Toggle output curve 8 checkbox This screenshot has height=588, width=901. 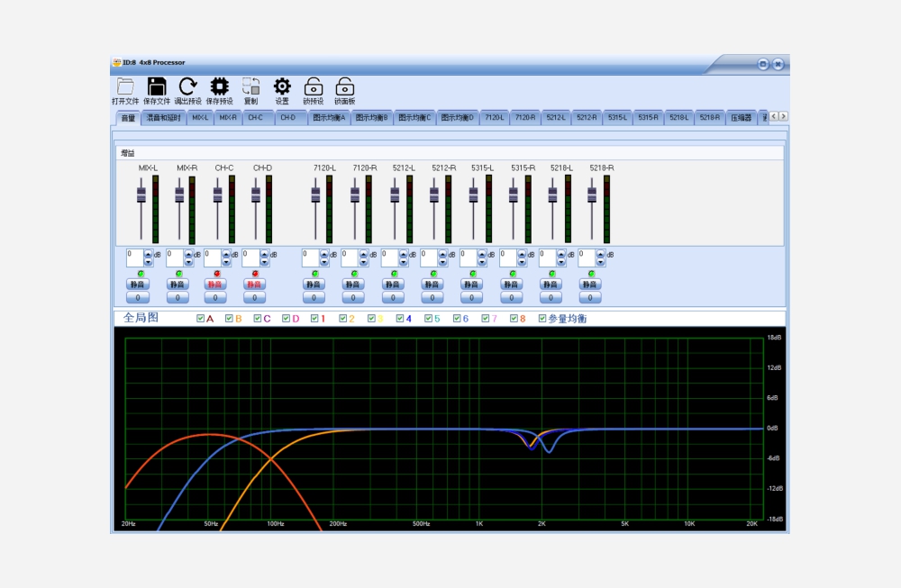(514, 318)
